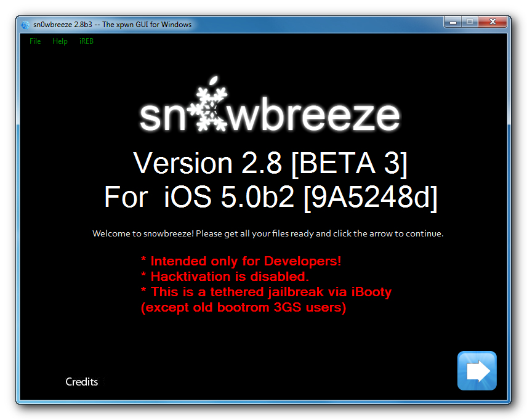Click '(except old bootrom 3GS users)' text
527x420 pixels.
[x=243, y=307]
